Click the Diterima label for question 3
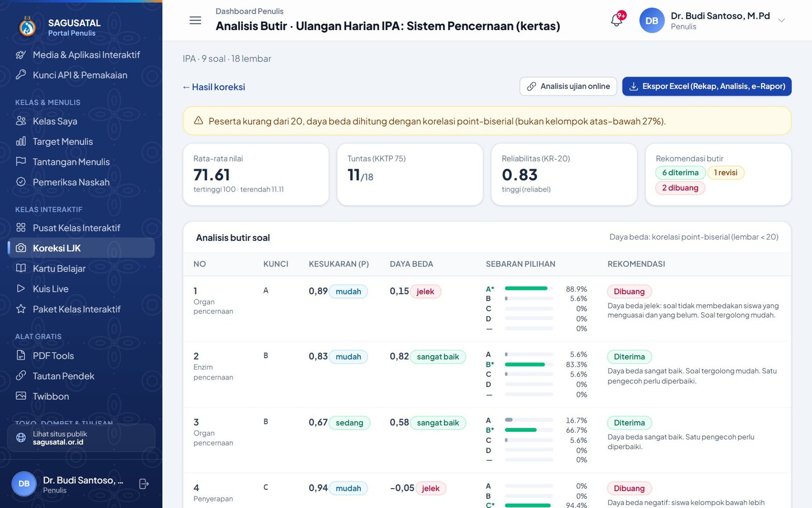The image size is (812, 508). 629,423
